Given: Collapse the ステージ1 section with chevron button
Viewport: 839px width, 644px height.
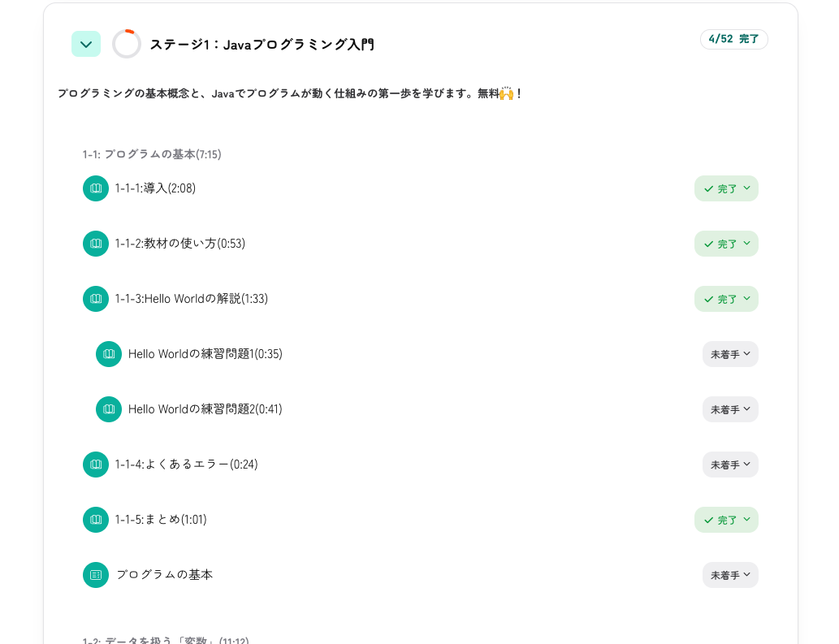Looking at the screenshot, I should tap(86, 44).
